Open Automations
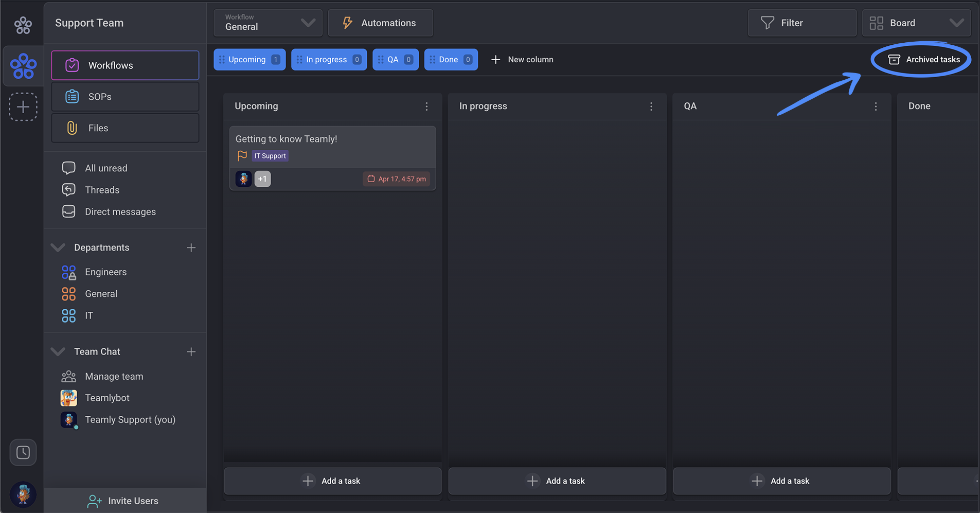The width and height of the screenshot is (980, 513). 380,23
